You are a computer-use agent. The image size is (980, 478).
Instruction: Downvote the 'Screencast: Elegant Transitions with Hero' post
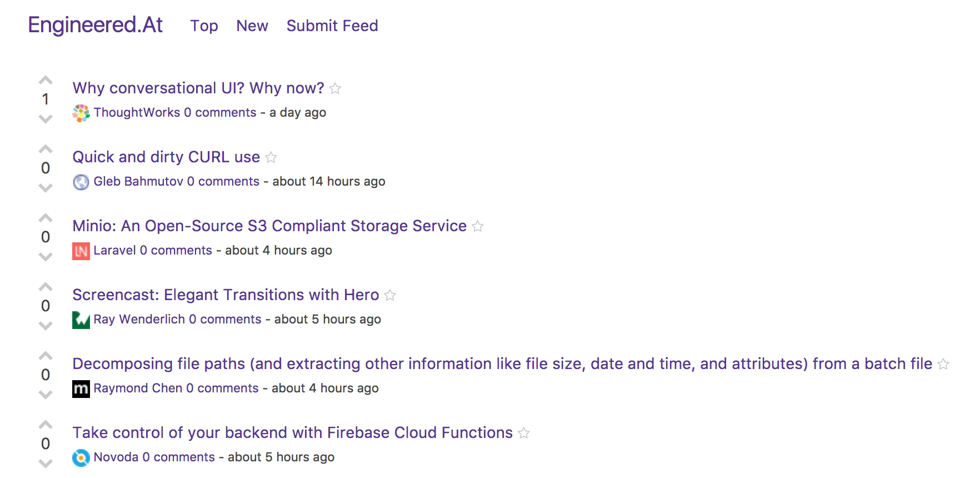(46, 326)
